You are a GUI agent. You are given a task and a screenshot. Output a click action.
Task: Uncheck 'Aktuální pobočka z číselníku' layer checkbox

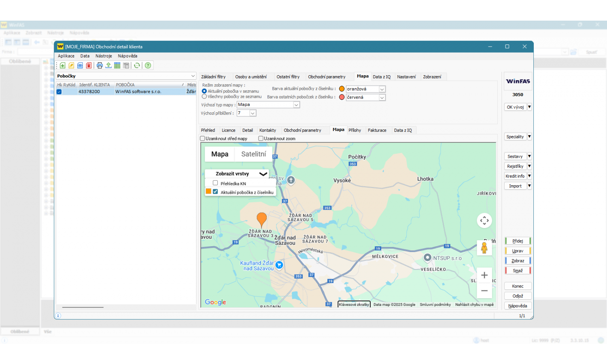pyautogui.click(x=215, y=192)
